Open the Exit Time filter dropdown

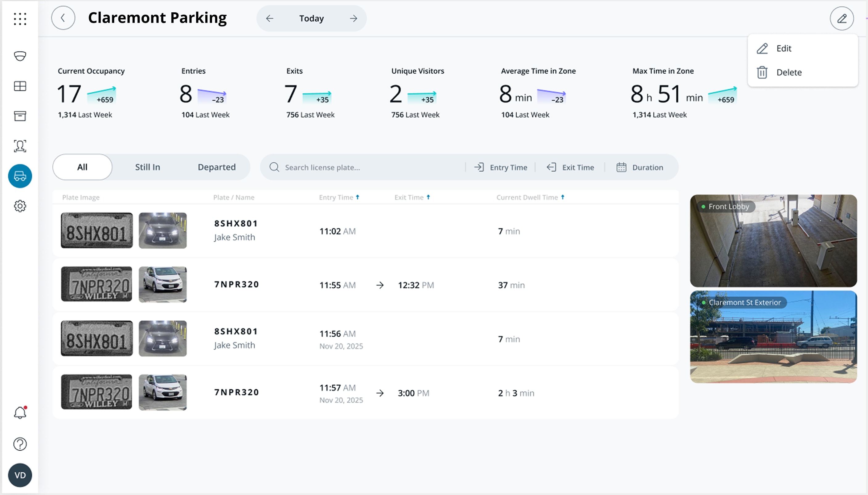coord(570,167)
